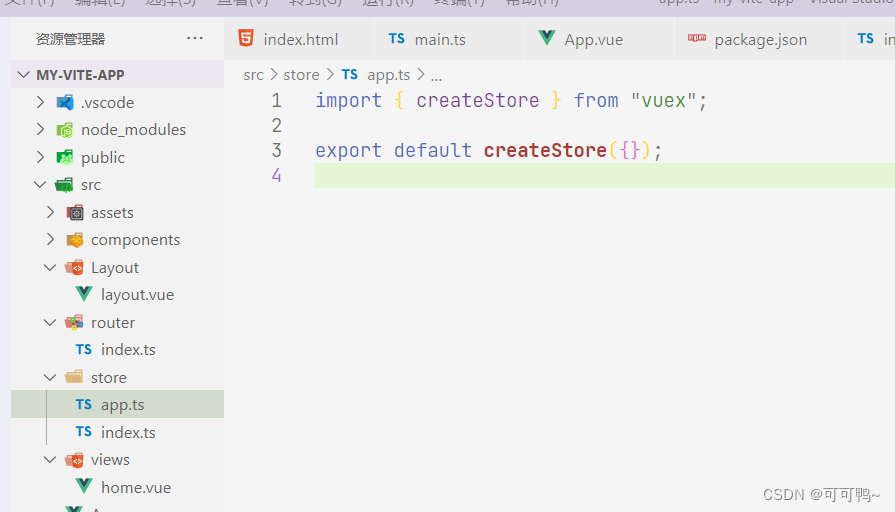Click the breadcrumb ellipsis segment
The image size is (895, 512).
tap(436, 76)
